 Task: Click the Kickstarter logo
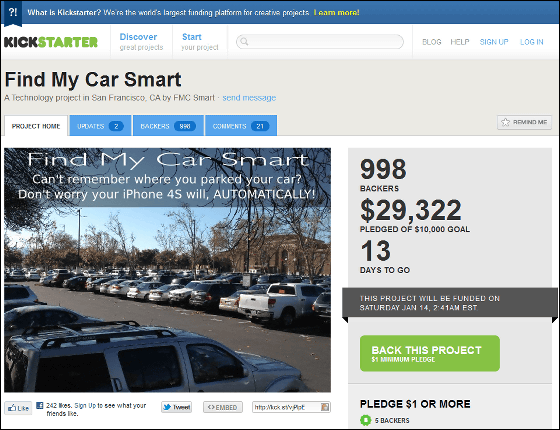[51, 42]
